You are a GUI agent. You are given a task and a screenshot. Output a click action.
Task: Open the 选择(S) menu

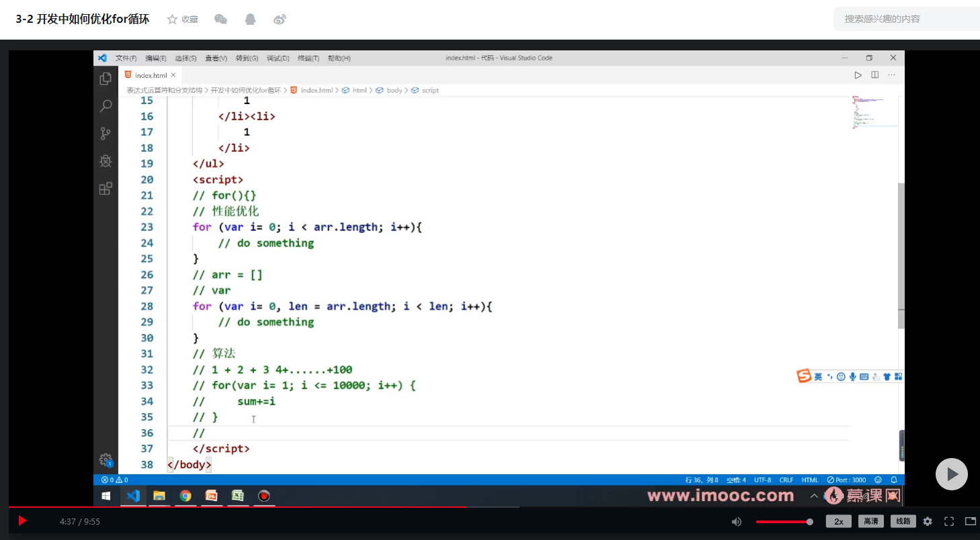pos(186,58)
